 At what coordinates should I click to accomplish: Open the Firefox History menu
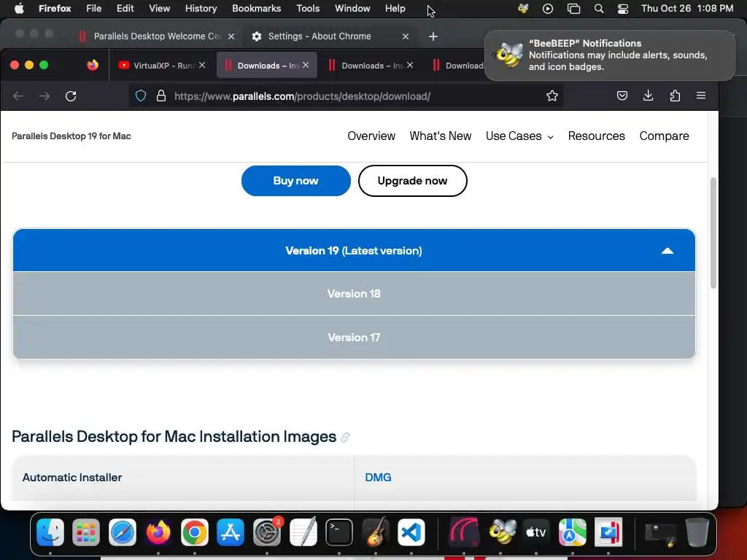(201, 9)
